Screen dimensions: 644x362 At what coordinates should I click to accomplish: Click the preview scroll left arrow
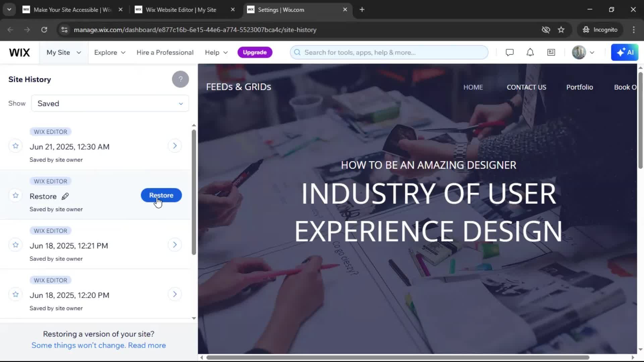tap(202, 357)
